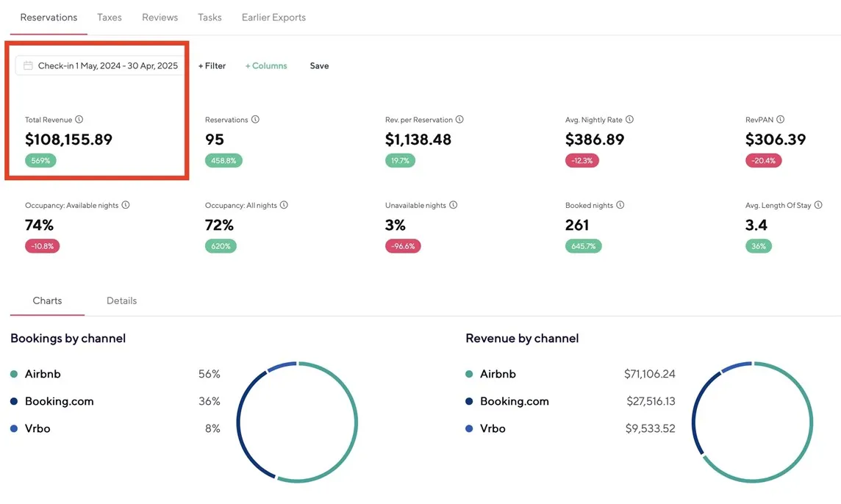Switch to the Details view tab

(121, 300)
